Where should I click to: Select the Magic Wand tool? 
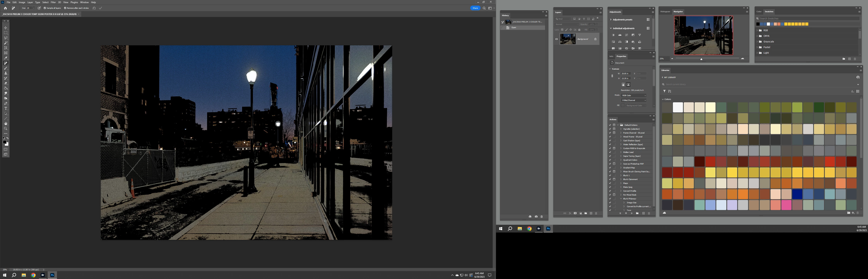[6, 43]
